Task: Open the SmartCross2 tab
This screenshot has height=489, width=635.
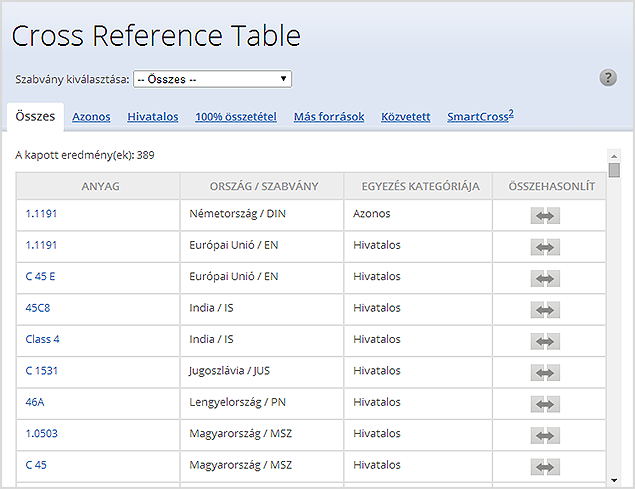Action: pos(480,116)
